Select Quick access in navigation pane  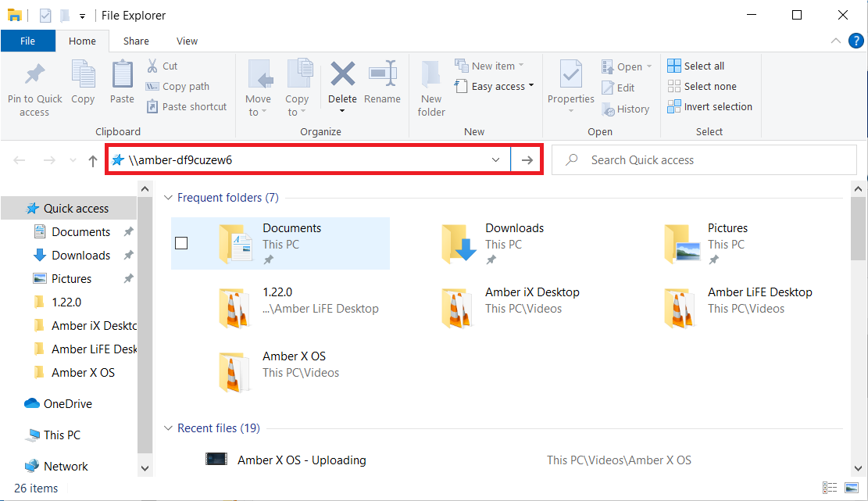coord(69,208)
